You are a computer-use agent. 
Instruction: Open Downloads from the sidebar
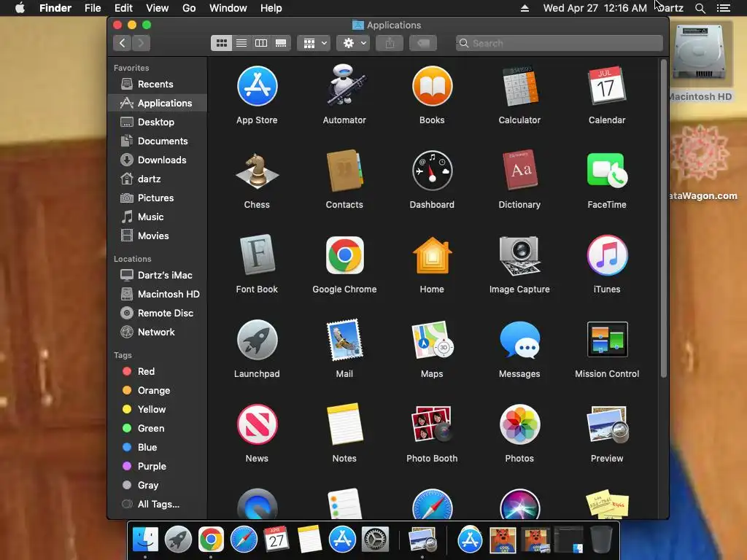[x=158, y=160]
